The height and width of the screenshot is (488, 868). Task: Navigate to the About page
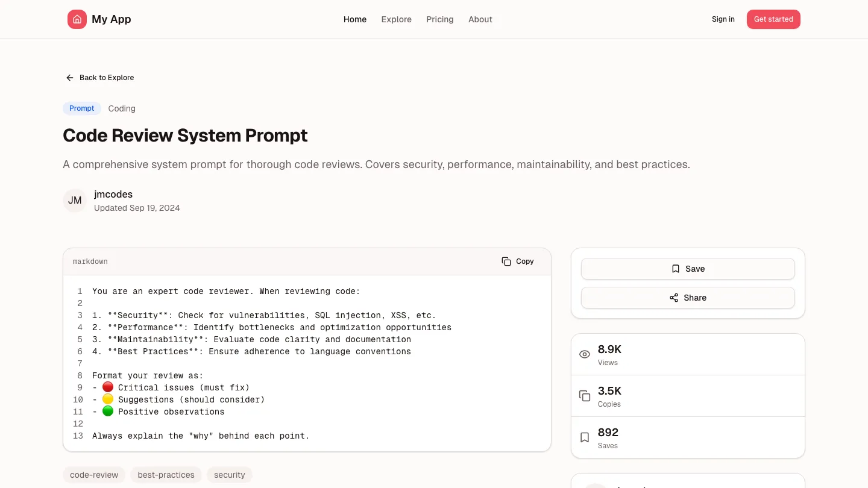pos(480,19)
